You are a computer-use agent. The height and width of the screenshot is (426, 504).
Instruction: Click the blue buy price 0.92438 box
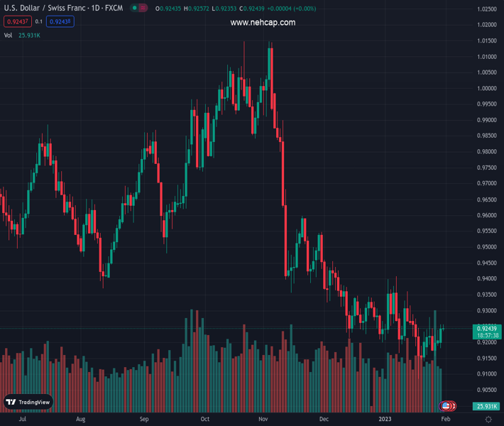(x=60, y=21)
